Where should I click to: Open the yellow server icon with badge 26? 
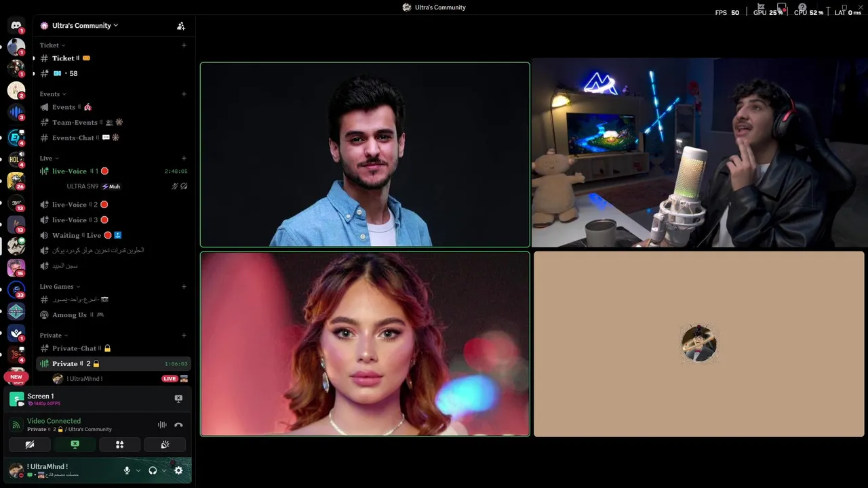click(16, 181)
